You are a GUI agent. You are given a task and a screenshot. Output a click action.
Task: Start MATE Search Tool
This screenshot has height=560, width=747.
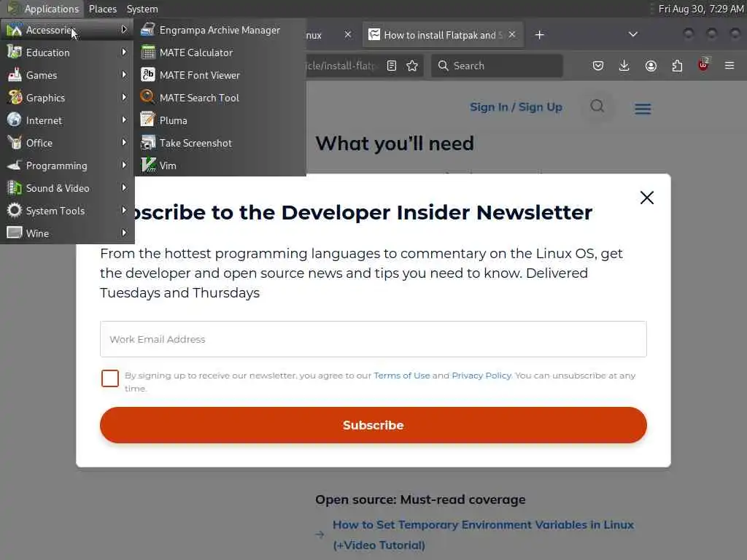tap(220, 98)
